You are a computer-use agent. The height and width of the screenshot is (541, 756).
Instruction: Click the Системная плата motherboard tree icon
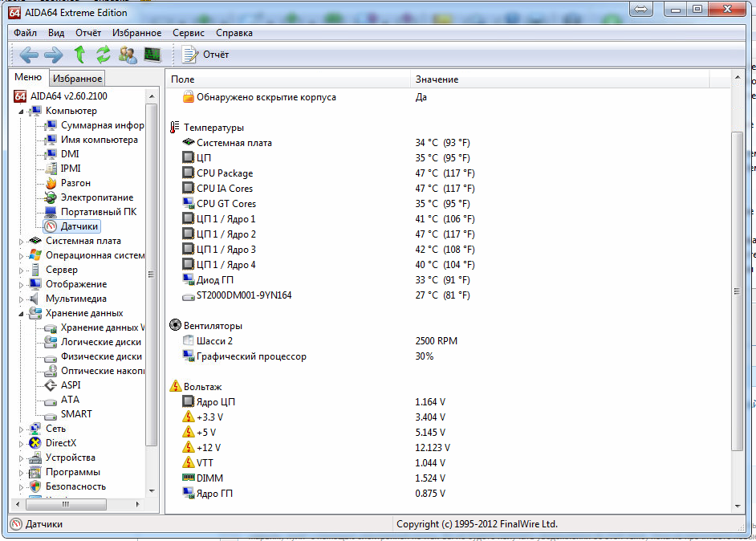[x=35, y=241]
